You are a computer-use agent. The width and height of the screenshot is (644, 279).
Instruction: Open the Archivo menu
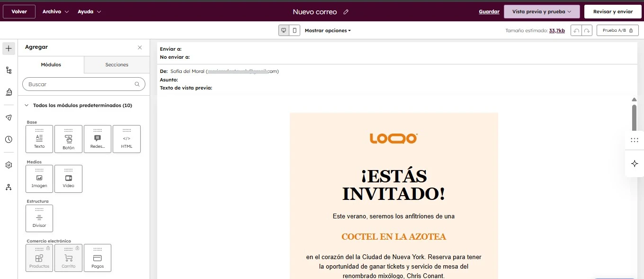pos(55,11)
